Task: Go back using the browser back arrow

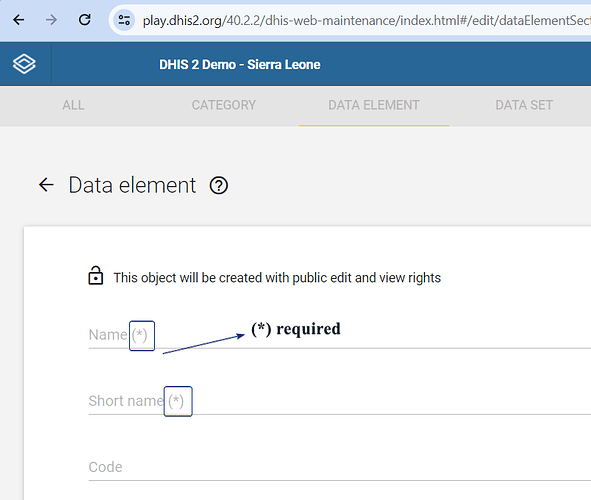Action: [18, 20]
